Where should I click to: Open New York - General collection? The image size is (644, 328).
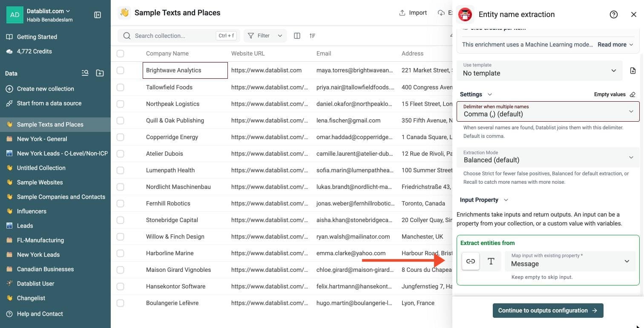click(x=55, y=139)
